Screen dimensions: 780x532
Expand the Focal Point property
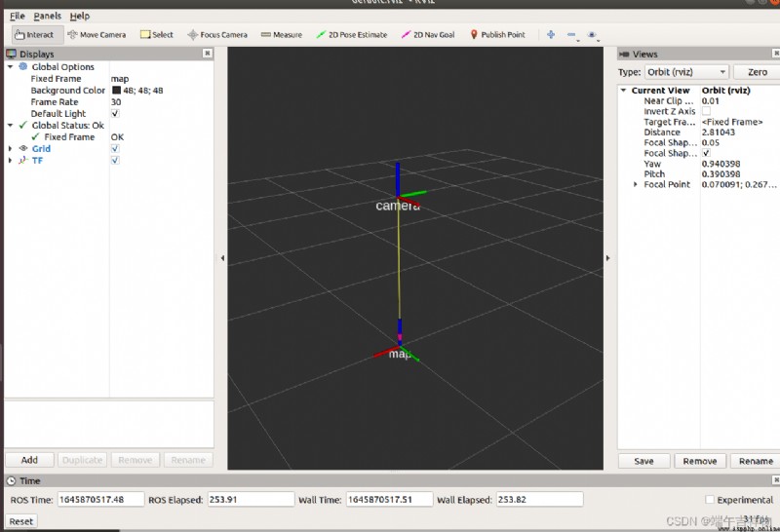coord(636,184)
